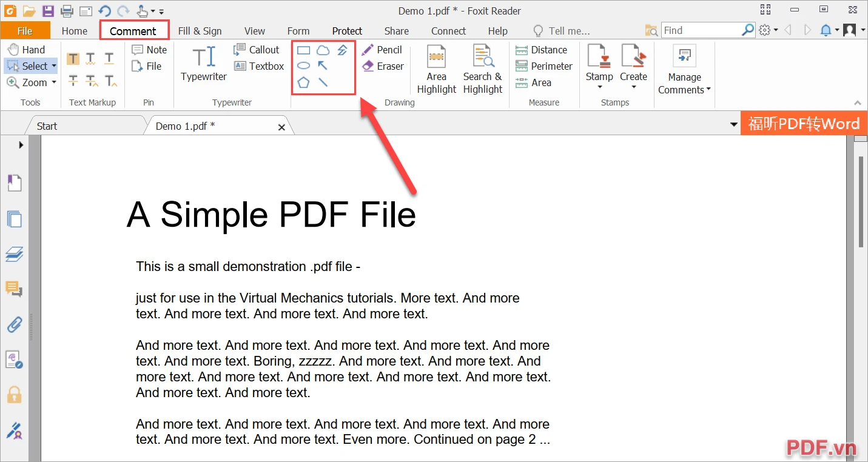Image resolution: width=868 pixels, height=462 pixels.
Task: Open the notification bell dropdown
Action: (837, 30)
